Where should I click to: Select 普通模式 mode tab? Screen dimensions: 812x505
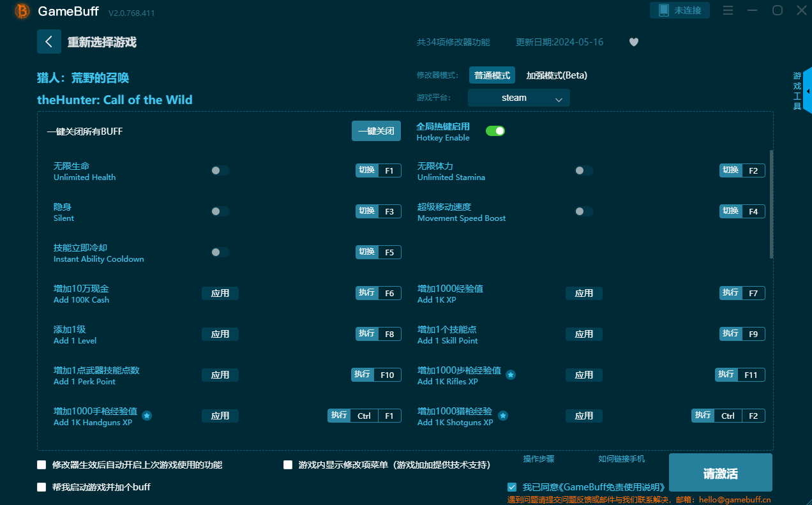point(492,75)
